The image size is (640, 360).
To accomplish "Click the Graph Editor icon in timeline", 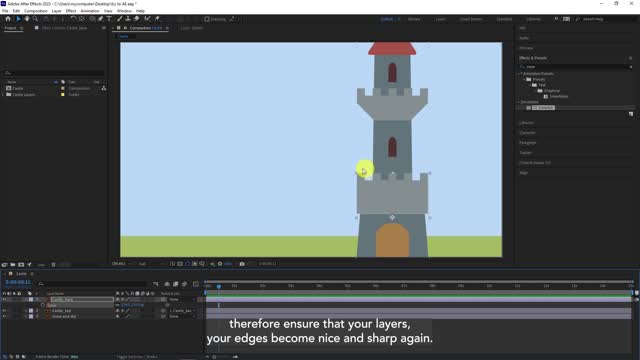I will pyautogui.click(x=196, y=284).
